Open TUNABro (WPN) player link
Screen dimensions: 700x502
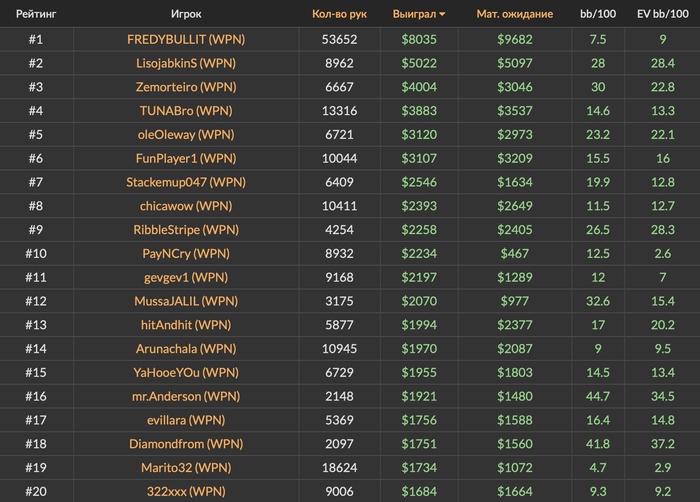tap(186, 111)
